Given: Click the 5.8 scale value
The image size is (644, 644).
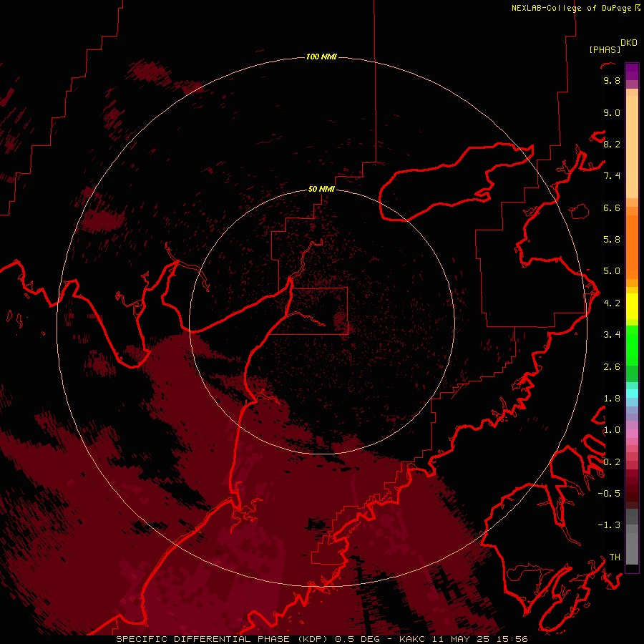Looking at the screenshot, I should tap(612, 240).
